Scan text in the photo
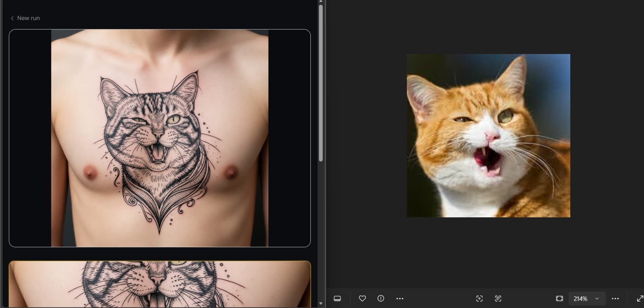644x308 pixels. click(x=498, y=298)
